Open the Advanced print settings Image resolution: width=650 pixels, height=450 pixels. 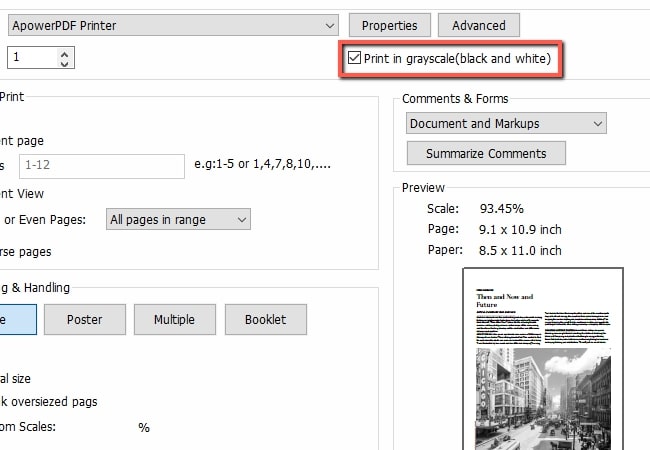[478, 25]
